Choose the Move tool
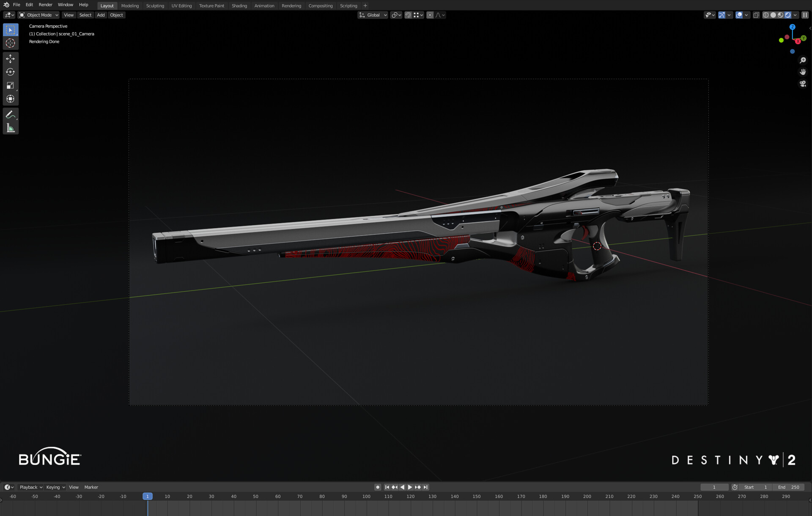Viewport: 812px width, 516px height. pos(11,59)
